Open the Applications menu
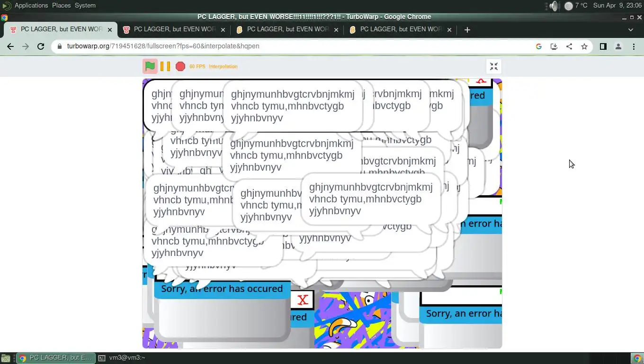This screenshot has height=364, width=644. 31,5
